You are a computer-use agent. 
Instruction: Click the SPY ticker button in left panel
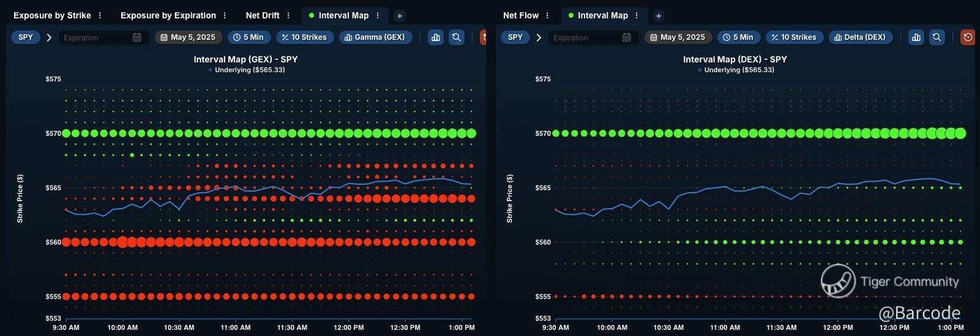[26, 37]
